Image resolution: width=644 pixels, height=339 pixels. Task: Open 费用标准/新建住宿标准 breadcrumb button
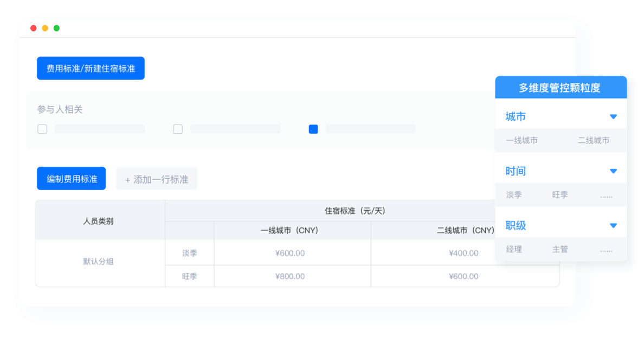click(x=91, y=68)
